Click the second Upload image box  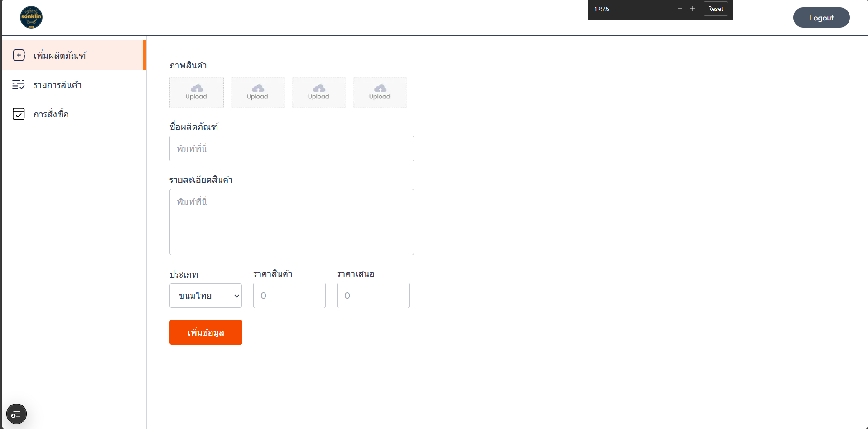[x=257, y=93]
